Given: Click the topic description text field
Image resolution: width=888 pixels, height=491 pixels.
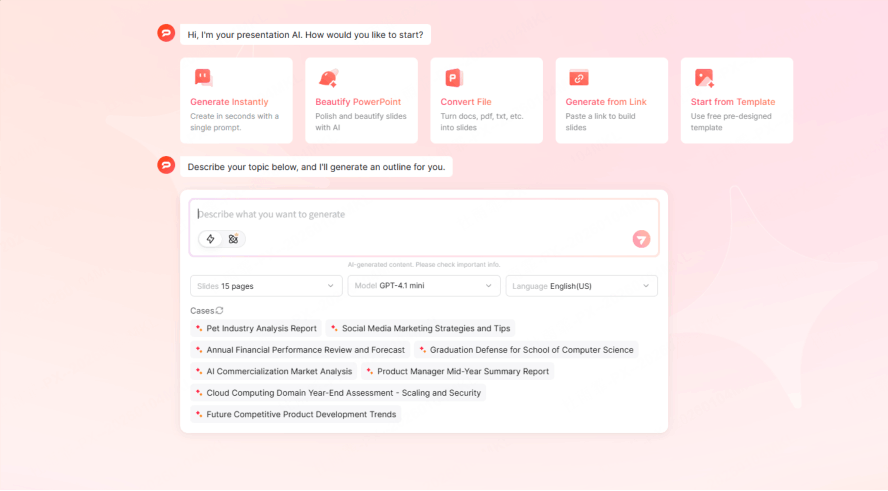Looking at the screenshot, I should 423,214.
